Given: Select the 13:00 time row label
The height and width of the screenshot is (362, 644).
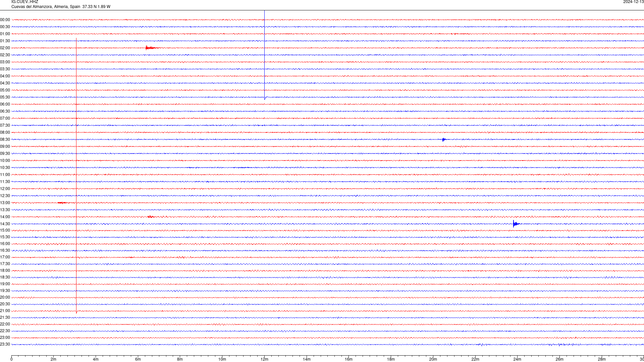Looking at the screenshot, I should [x=5, y=203].
